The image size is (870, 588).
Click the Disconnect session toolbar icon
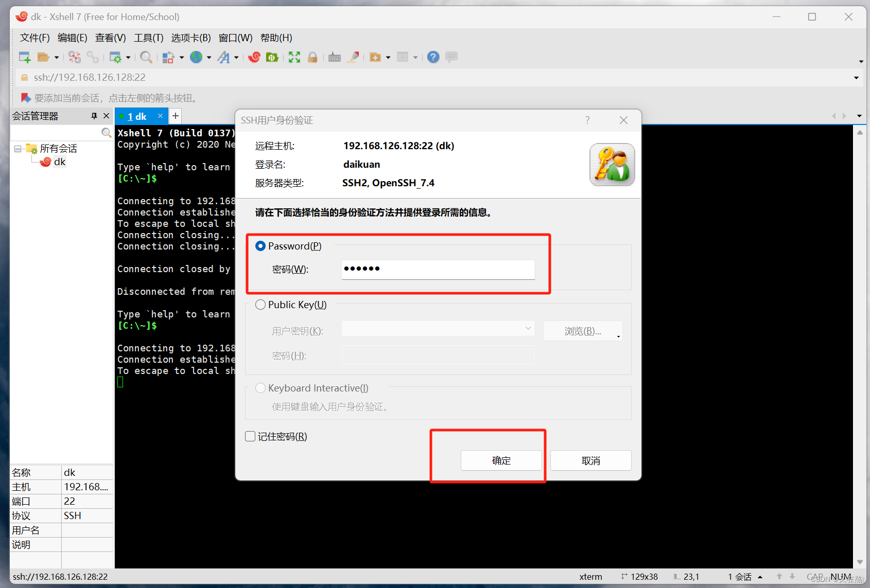click(75, 57)
